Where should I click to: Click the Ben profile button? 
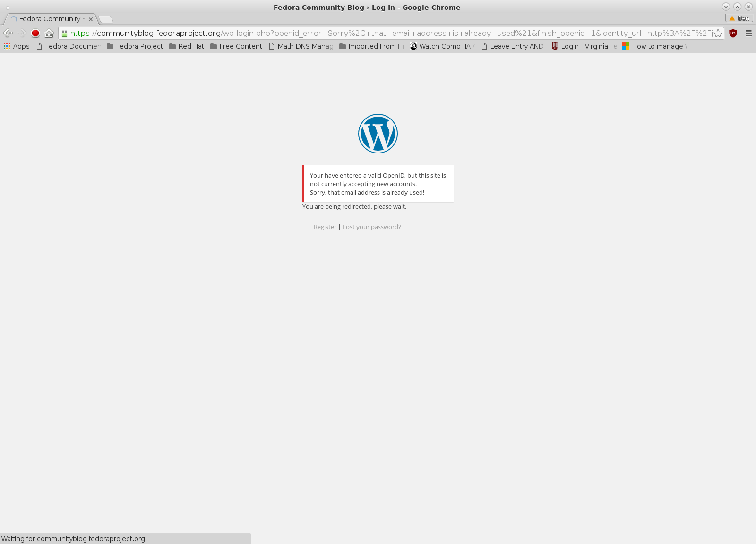point(739,18)
